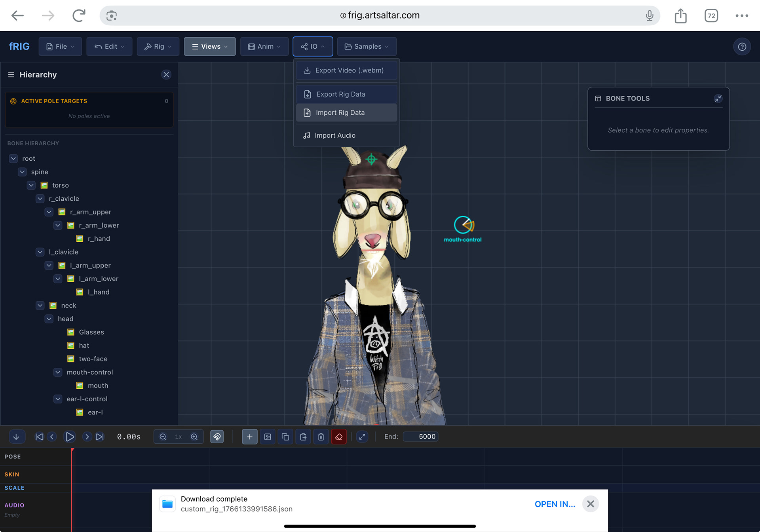This screenshot has height=532, width=760.
Task: Click the End time input field
Action: pyautogui.click(x=421, y=437)
